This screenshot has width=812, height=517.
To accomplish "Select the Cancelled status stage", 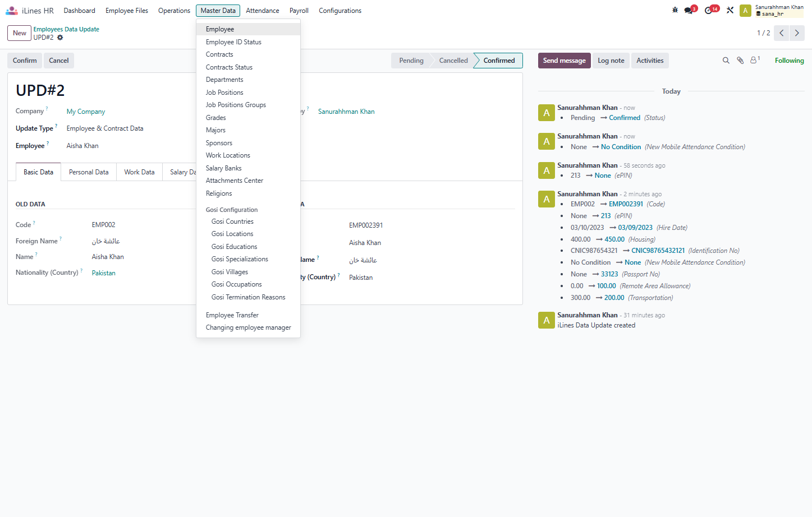I will click(x=453, y=61).
